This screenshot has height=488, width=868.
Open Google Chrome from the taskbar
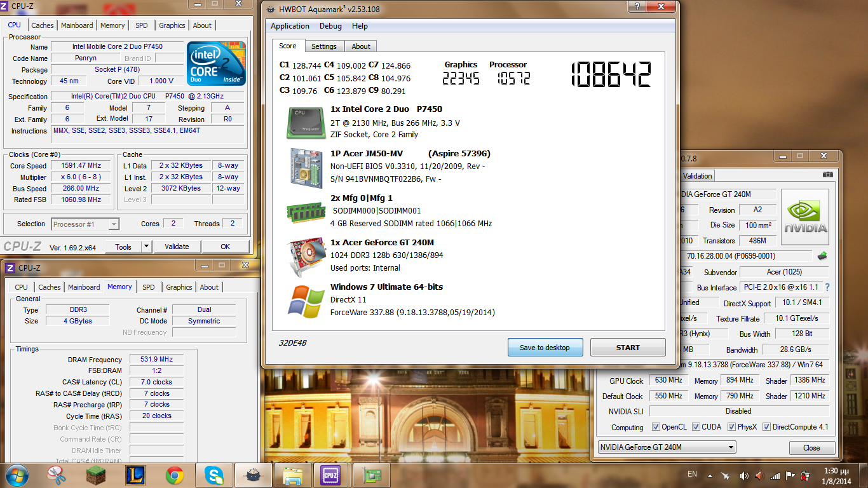tap(175, 475)
